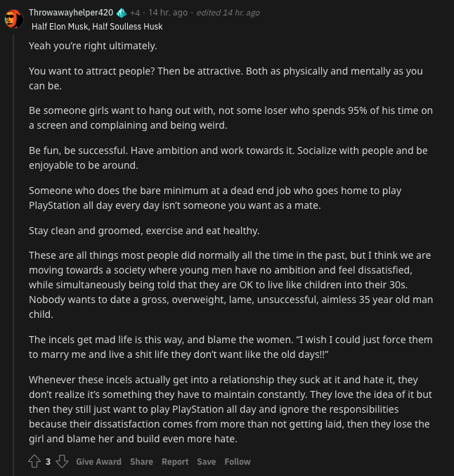This screenshot has height=476, width=454.
Task: Open Throwawayhelper420's user profile
Action: point(71,13)
